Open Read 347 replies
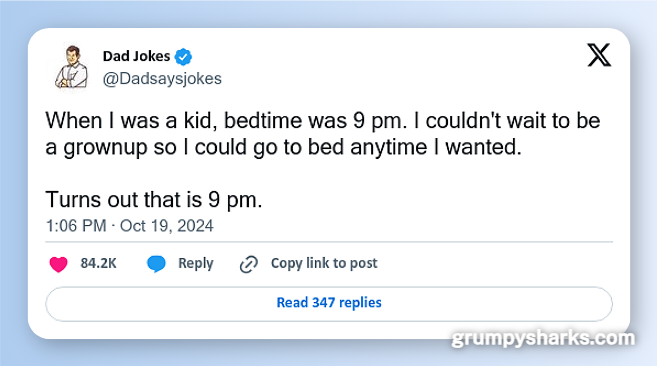The width and height of the screenshot is (657, 366). point(329,304)
